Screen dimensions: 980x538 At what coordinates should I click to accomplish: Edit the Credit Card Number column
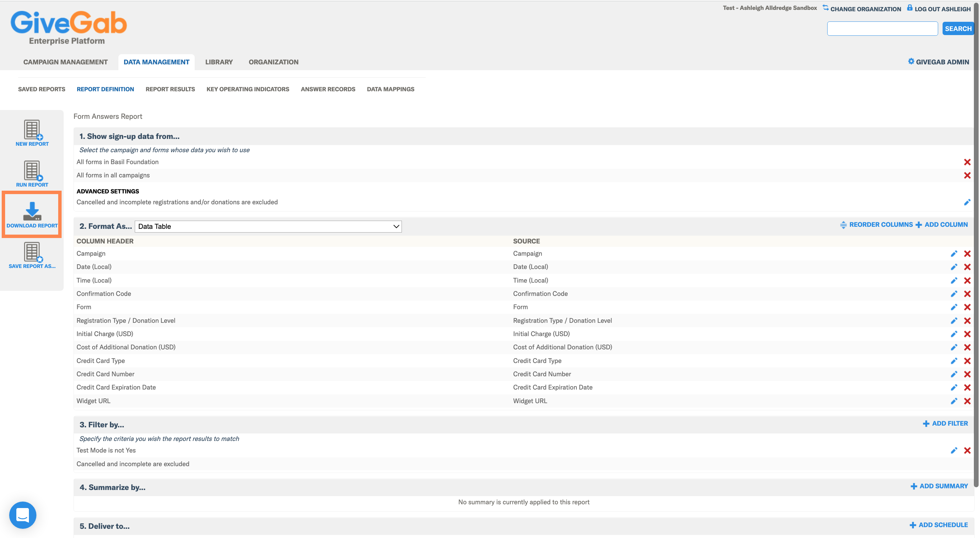click(954, 374)
